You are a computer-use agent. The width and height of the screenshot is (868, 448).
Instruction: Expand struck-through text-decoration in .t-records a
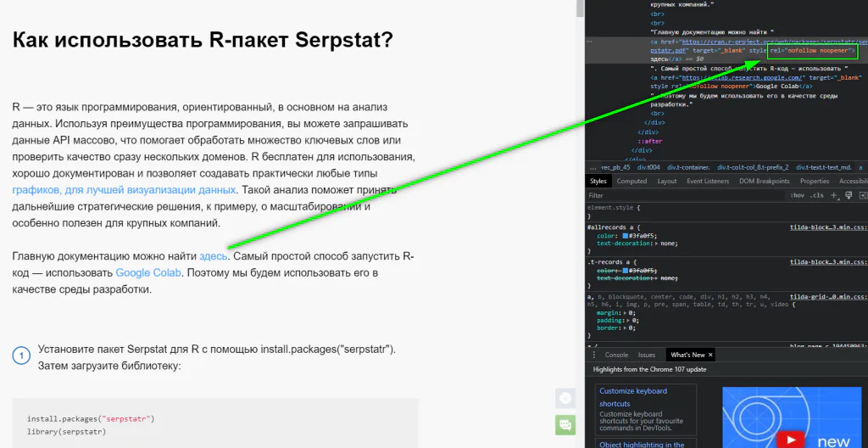pyautogui.click(x=657, y=277)
